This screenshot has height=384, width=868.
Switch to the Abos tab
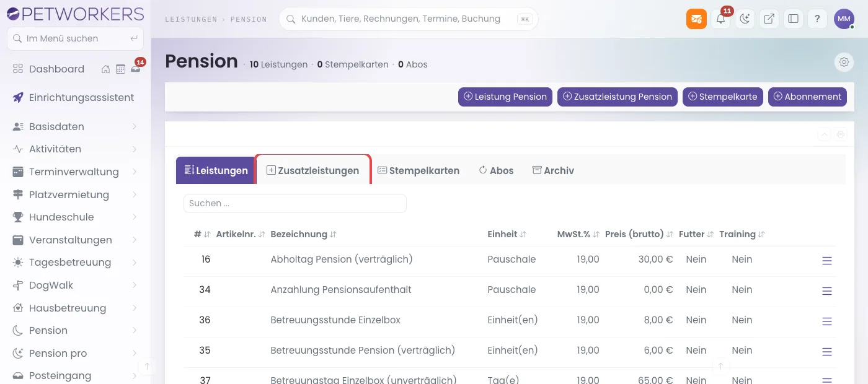(496, 170)
